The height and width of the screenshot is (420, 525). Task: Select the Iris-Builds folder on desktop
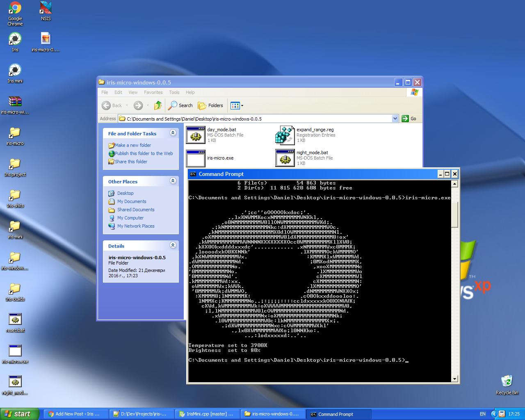pos(15,292)
